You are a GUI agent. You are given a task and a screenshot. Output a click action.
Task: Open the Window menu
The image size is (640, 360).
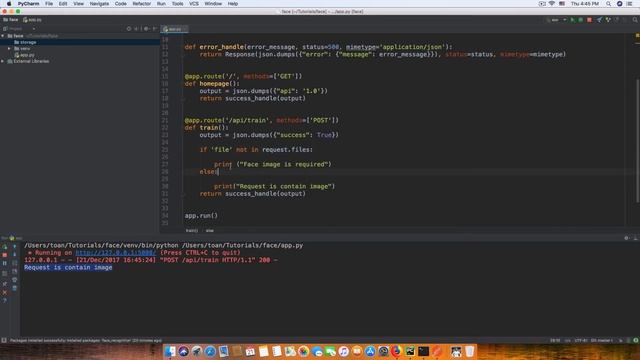[213, 4]
